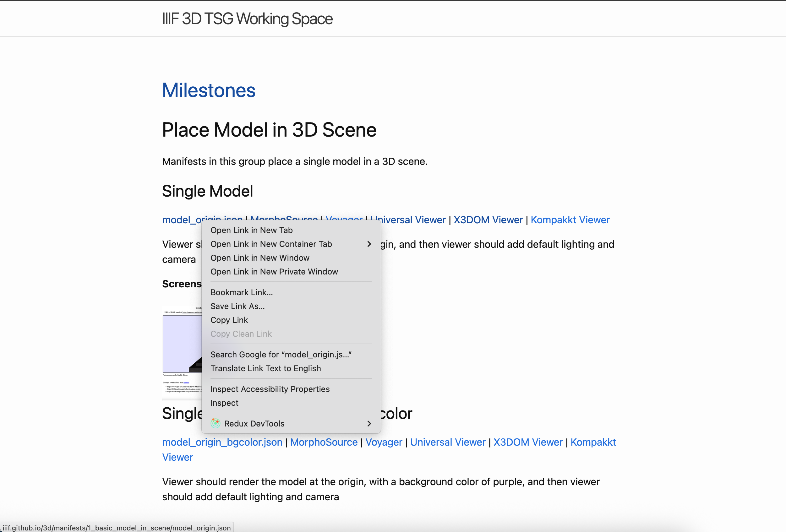
Task: Click the IIIF 3D TSG Working Space title
Action: tap(247, 19)
